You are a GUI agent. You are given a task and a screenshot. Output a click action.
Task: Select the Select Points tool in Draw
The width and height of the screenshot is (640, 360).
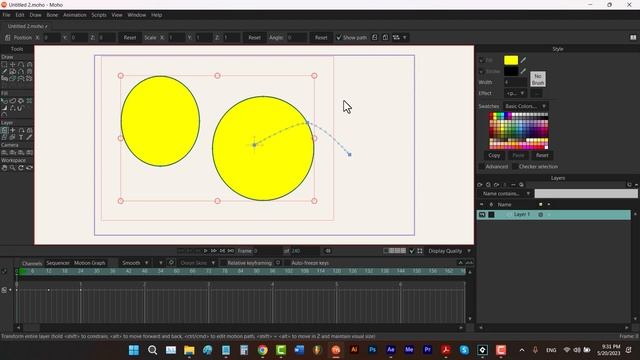(4, 64)
